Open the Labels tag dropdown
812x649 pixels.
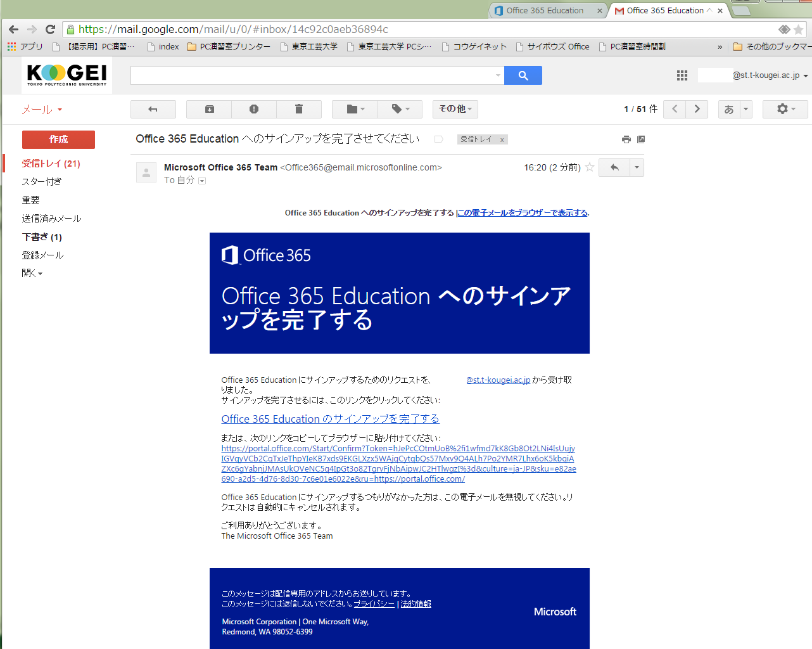400,109
